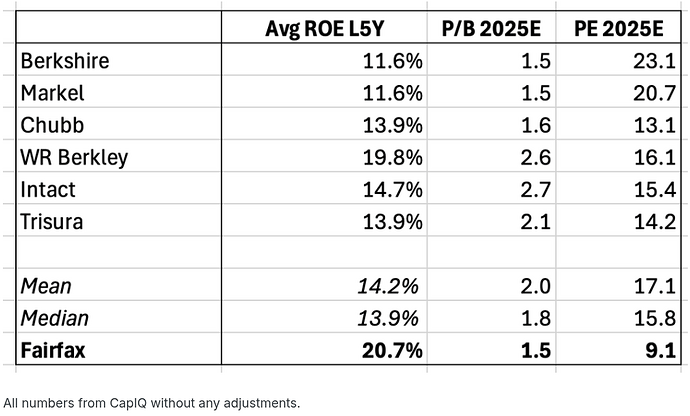The image size is (690, 416).
Task: Click Fairfax's 20.7% average ROE cell
Action: 390,350
